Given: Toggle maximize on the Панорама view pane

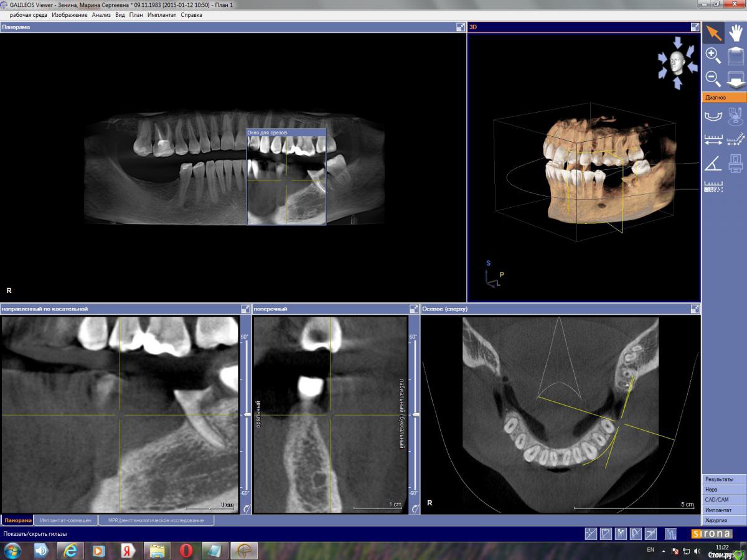Looking at the screenshot, I should click(460, 27).
